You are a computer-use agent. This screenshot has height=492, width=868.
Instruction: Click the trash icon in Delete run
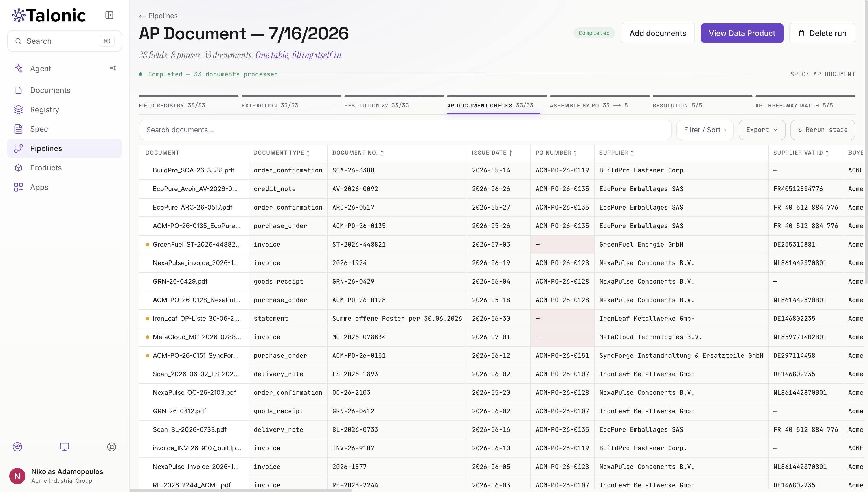(801, 33)
